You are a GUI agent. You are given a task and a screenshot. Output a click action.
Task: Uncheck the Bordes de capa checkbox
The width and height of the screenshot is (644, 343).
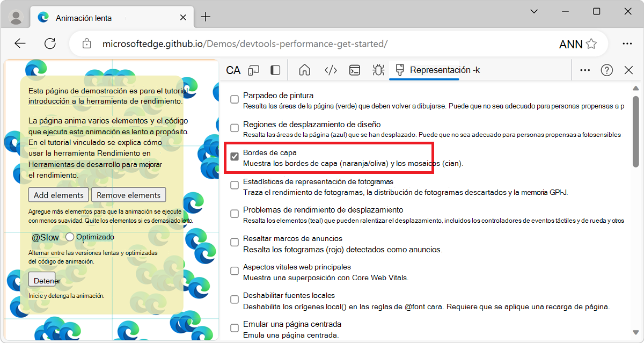pyautogui.click(x=235, y=157)
